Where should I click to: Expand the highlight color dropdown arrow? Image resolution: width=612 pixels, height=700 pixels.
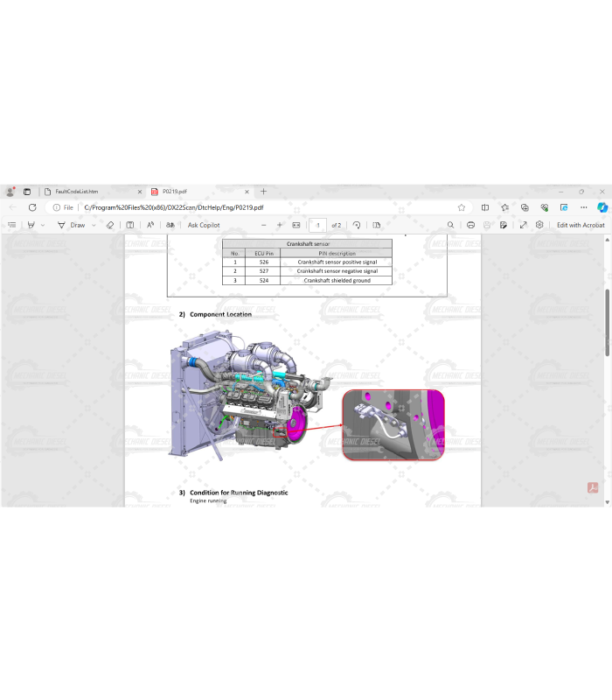pyautogui.click(x=43, y=225)
